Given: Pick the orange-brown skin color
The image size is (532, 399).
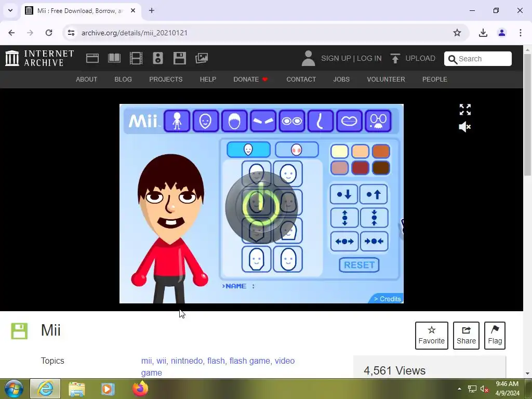Looking at the screenshot, I should pos(381,151).
